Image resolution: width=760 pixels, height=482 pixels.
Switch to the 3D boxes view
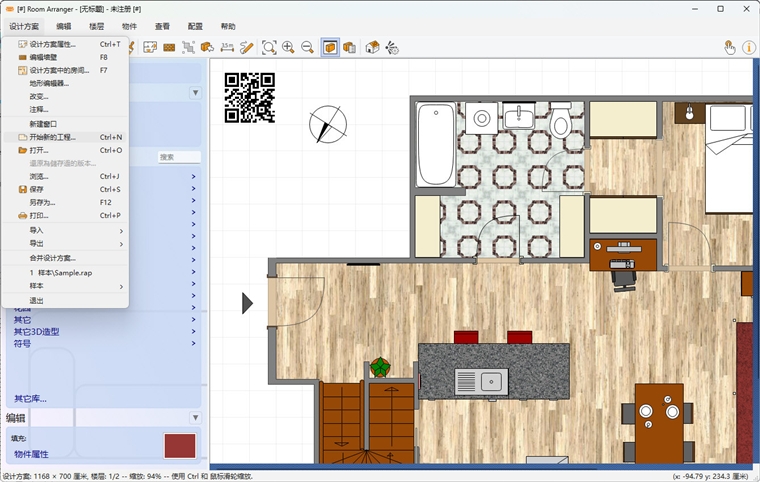coord(349,48)
